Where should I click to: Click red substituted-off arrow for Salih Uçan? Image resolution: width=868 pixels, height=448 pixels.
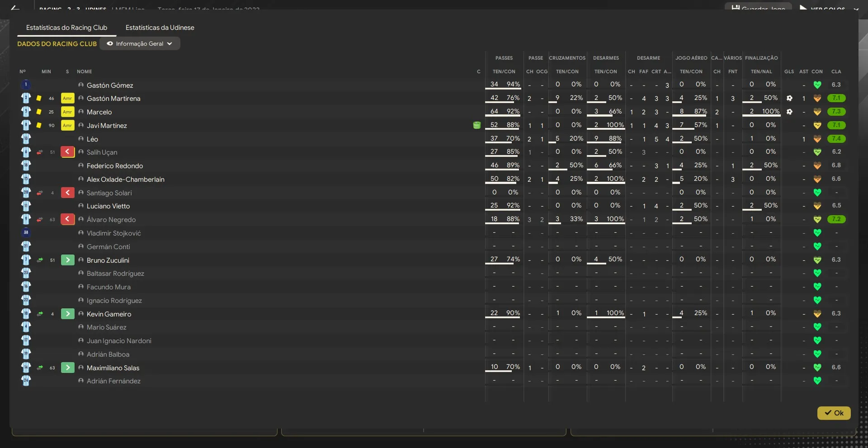[67, 152]
